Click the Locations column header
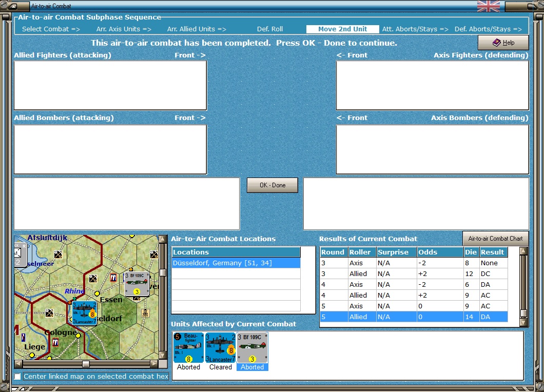The width and height of the screenshot is (544, 392). 236,252
